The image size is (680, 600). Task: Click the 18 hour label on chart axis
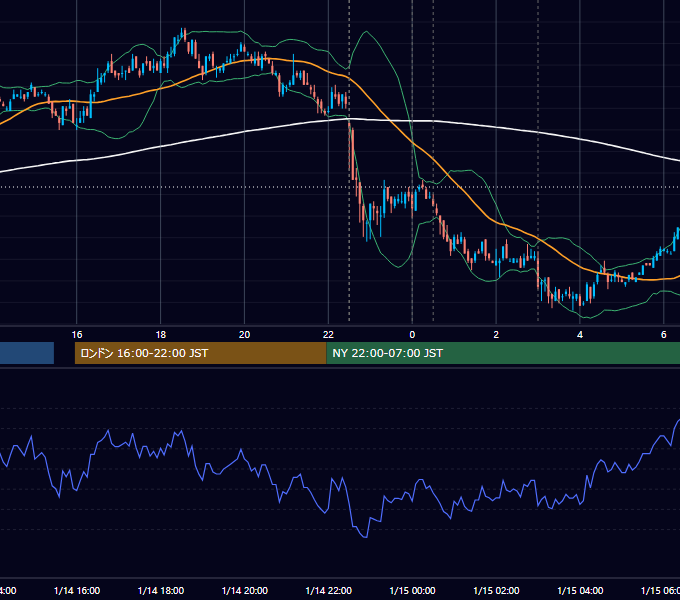161,335
